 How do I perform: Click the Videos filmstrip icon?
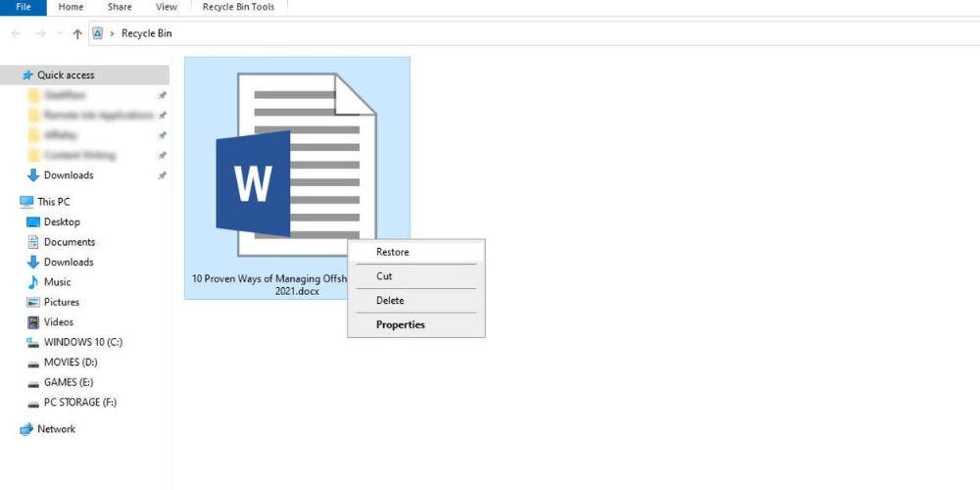tap(33, 322)
